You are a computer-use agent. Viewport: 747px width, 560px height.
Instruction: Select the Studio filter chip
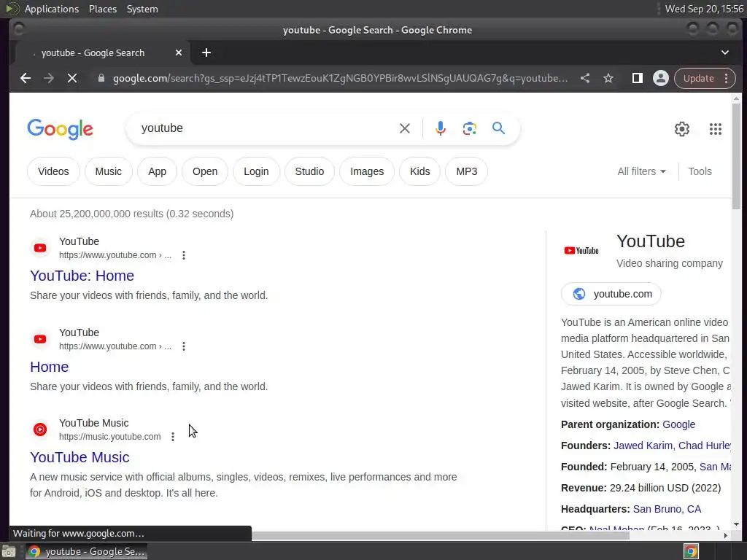click(309, 171)
